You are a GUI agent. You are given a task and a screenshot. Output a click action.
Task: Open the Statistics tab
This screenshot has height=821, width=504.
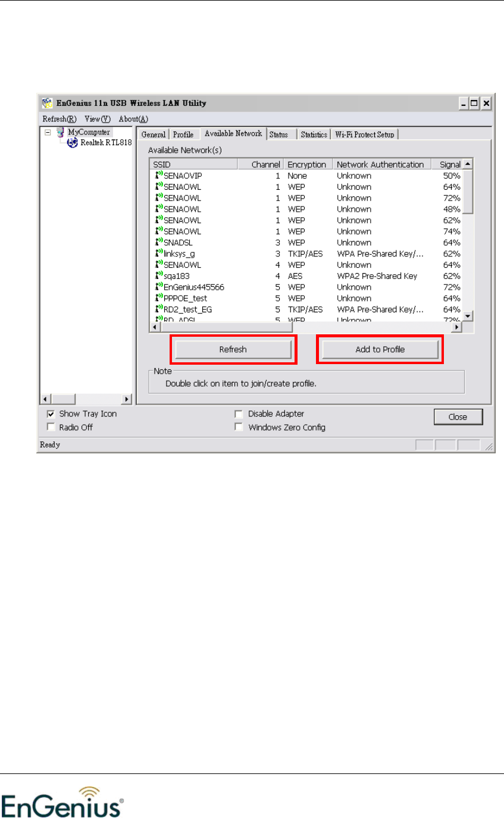click(314, 135)
